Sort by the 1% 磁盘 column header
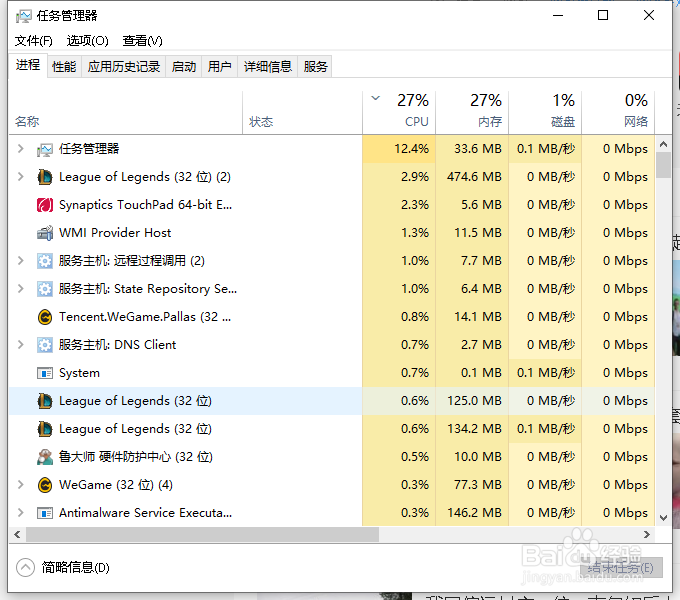Screen dimensions: 680x600 click(x=545, y=113)
